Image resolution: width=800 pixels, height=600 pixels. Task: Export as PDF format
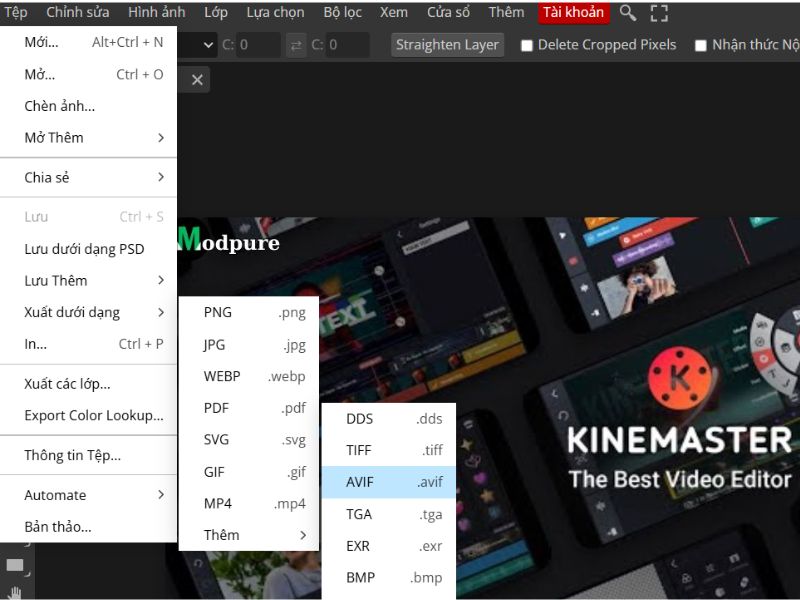(249, 408)
